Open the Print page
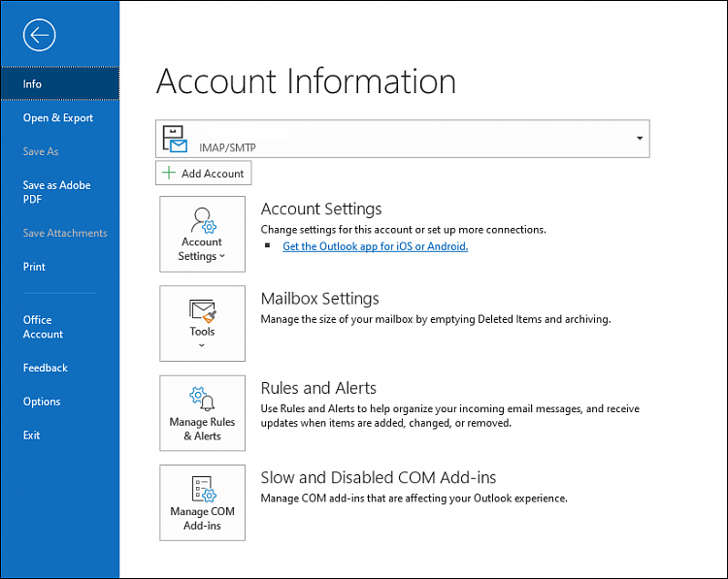 (x=34, y=267)
